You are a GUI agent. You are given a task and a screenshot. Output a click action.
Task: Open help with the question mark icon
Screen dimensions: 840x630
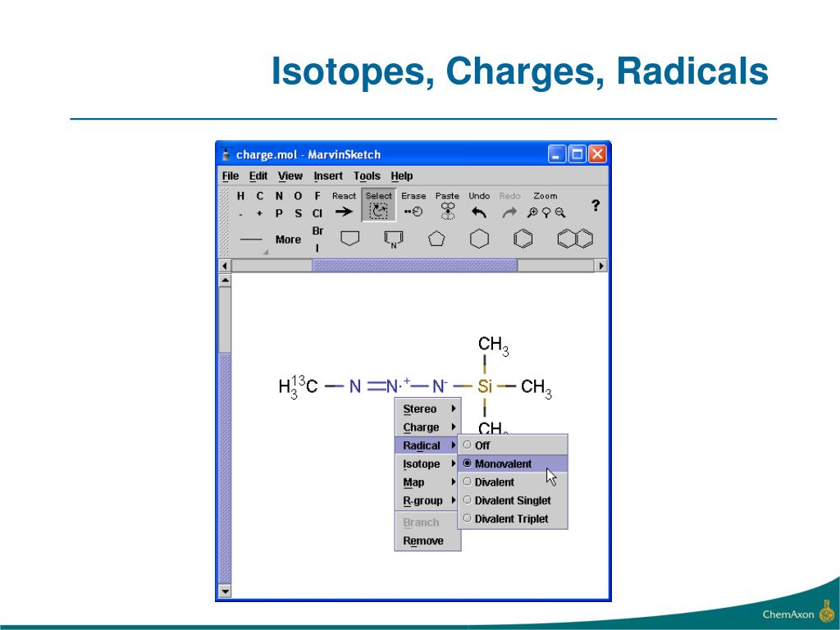[x=596, y=205]
